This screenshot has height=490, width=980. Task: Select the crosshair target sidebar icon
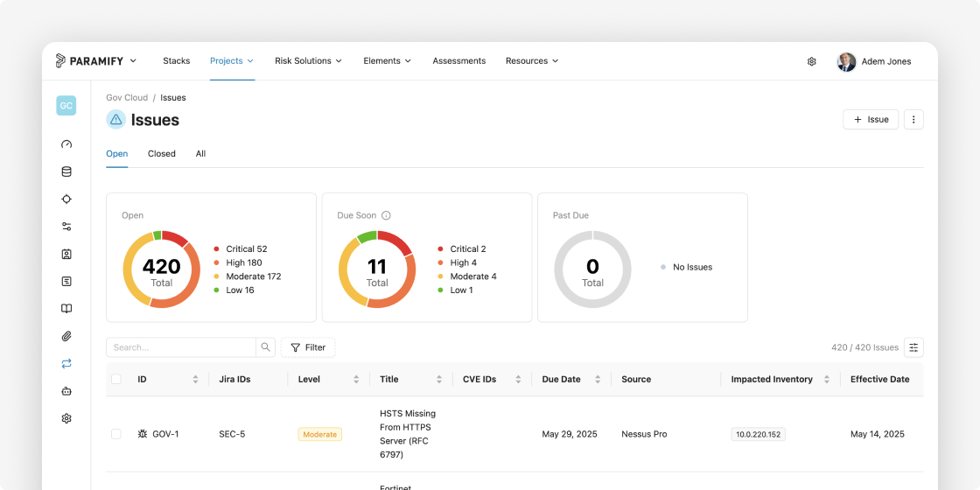coord(66,199)
